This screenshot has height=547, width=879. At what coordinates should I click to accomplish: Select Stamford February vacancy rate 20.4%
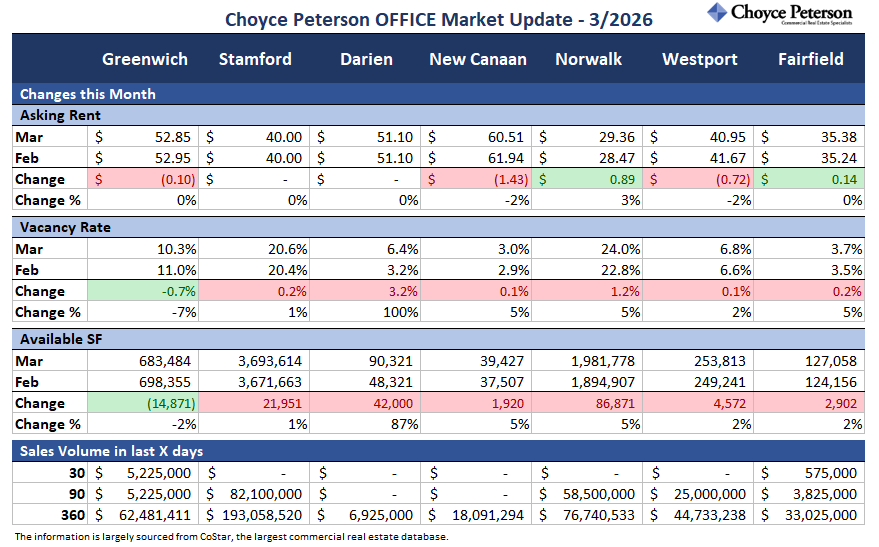coord(254,270)
